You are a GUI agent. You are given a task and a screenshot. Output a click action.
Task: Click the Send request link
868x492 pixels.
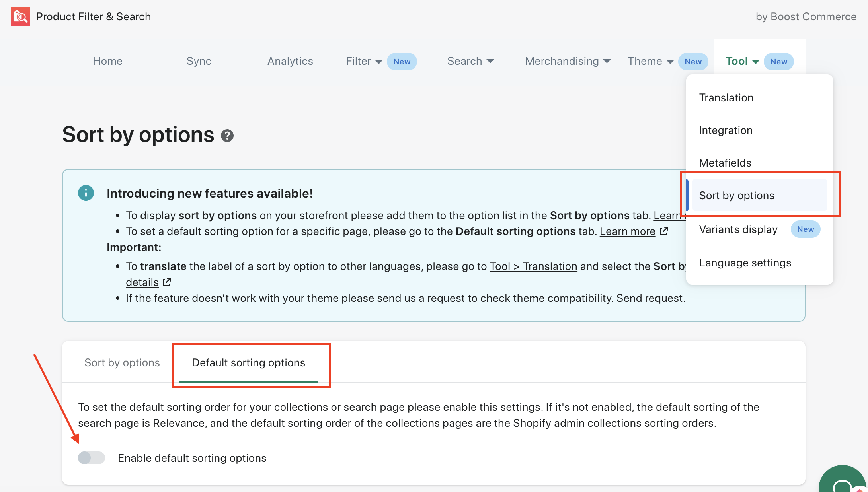click(x=650, y=298)
